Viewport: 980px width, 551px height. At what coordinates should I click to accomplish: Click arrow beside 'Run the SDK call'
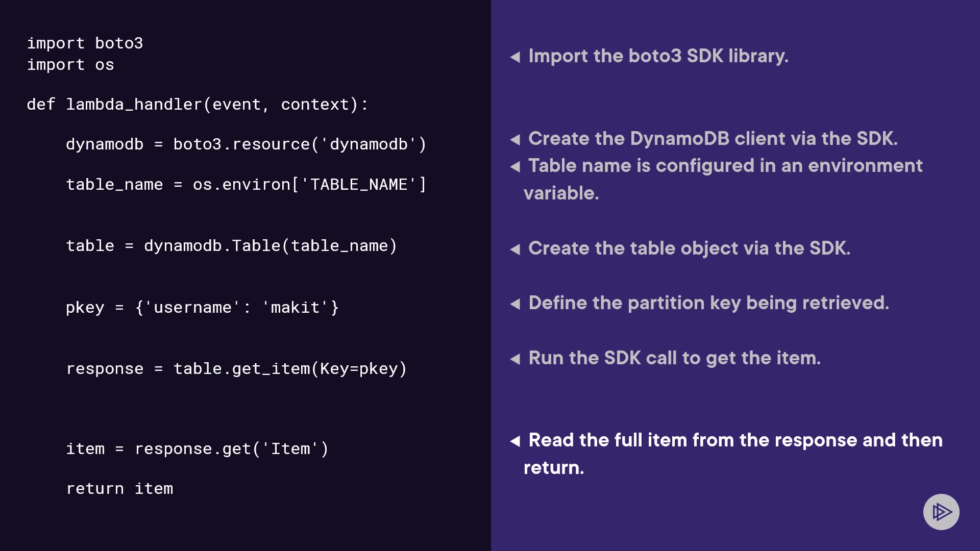coord(515,359)
